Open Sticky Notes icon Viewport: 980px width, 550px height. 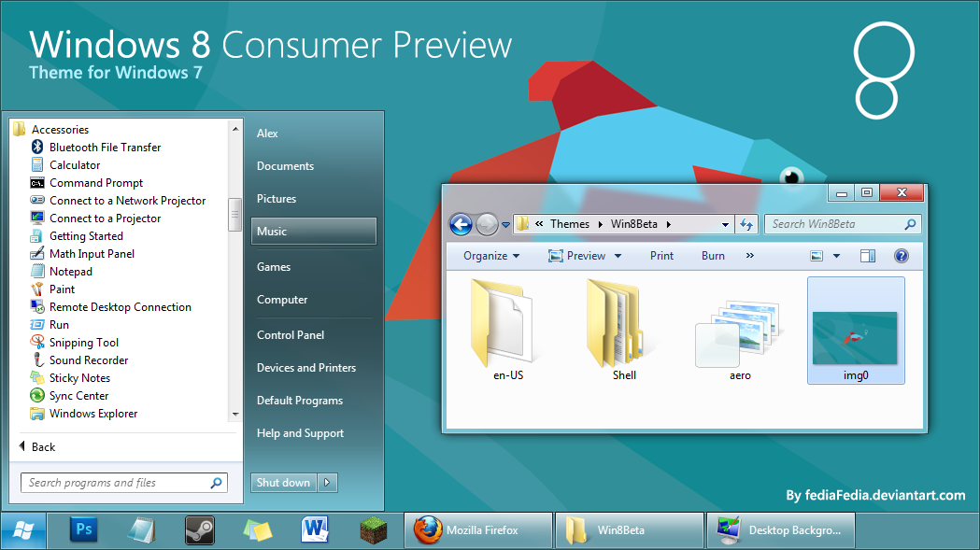click(x=37, y=377)
